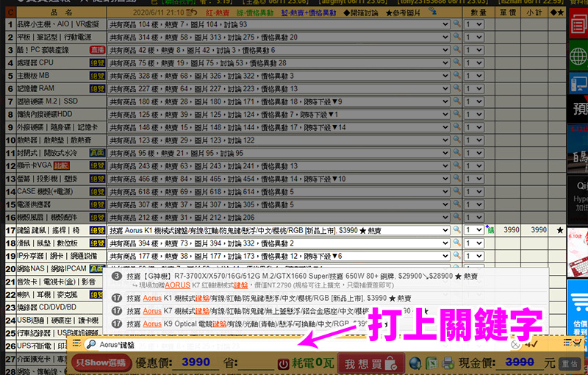The width and height of the screenshot is (588, 375).
Task: Click the 我想買 purchase button
Action: coord(370,363)
